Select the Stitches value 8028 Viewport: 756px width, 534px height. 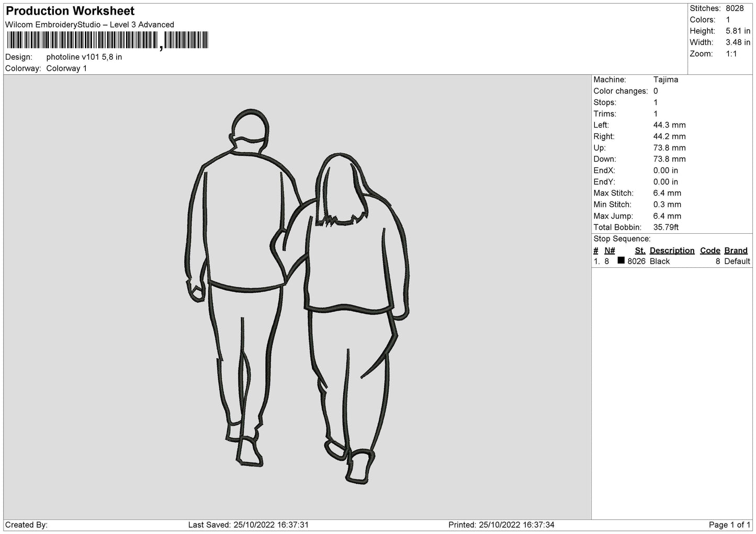pos(735,8)
